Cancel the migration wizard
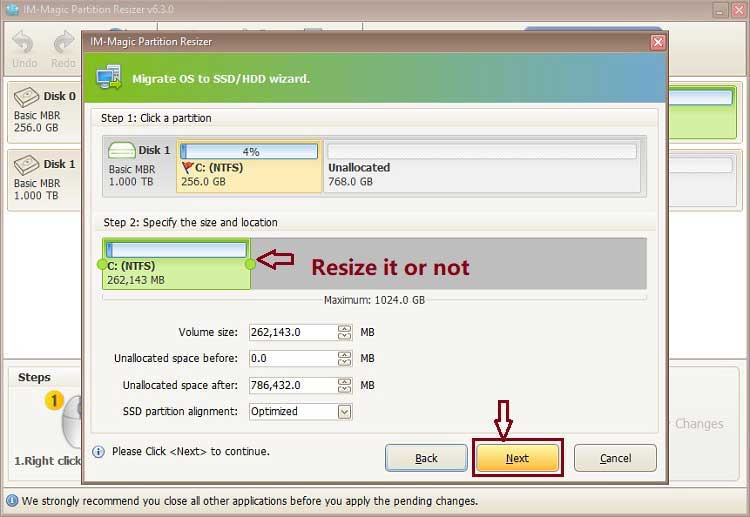 (x=615, y=458)
